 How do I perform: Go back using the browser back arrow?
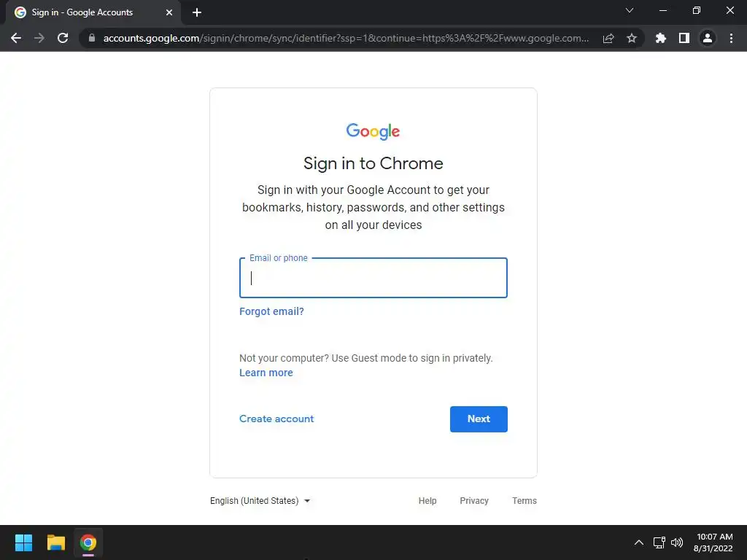click(x=16, y=38)
